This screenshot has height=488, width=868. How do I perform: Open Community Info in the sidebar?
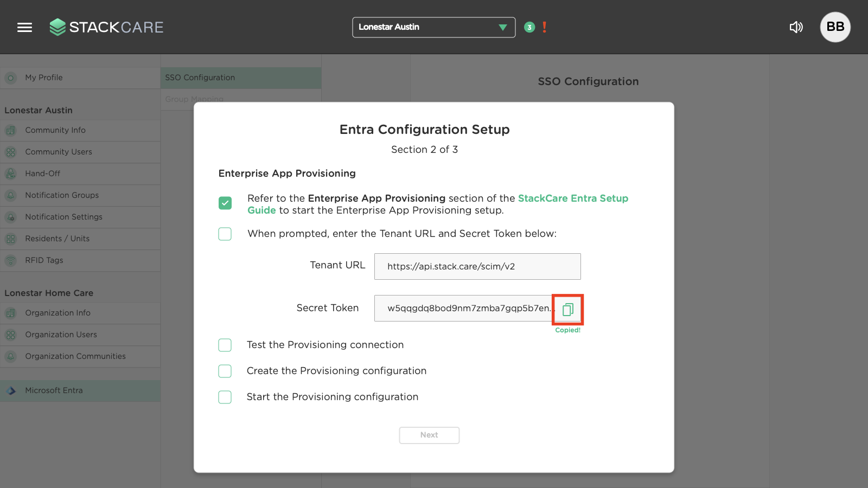[x=80, y=130]
